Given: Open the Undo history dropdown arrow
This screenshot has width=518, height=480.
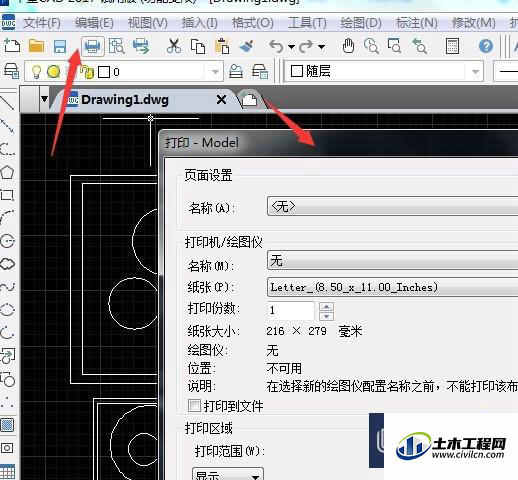Looking at the screenshot, I should click(x=291, y=47).
